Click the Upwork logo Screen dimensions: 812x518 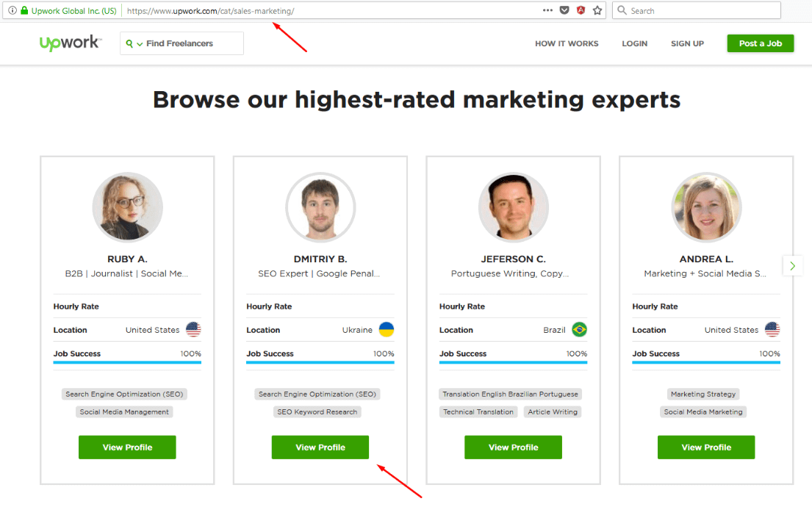71,43
